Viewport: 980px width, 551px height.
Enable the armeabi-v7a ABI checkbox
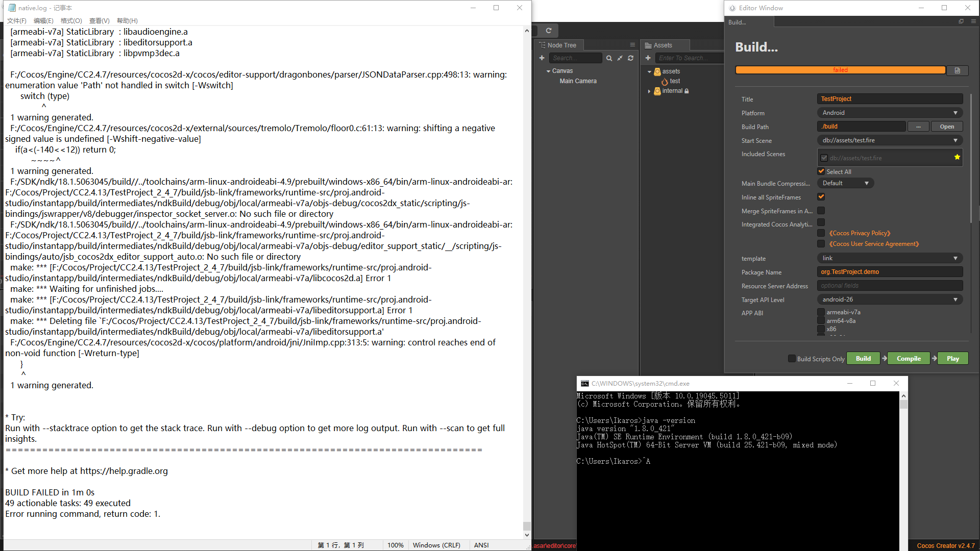(x=821, y=312)
